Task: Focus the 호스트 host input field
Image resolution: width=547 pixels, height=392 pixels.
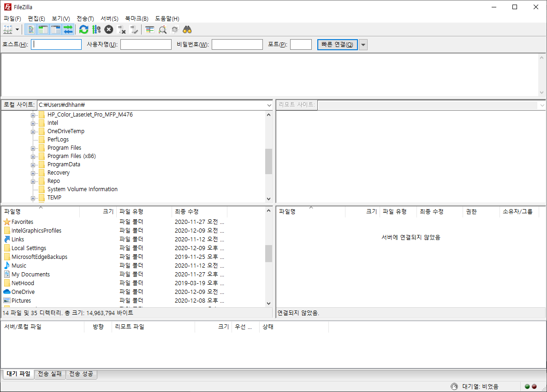Action: click(x=56, y=44)
